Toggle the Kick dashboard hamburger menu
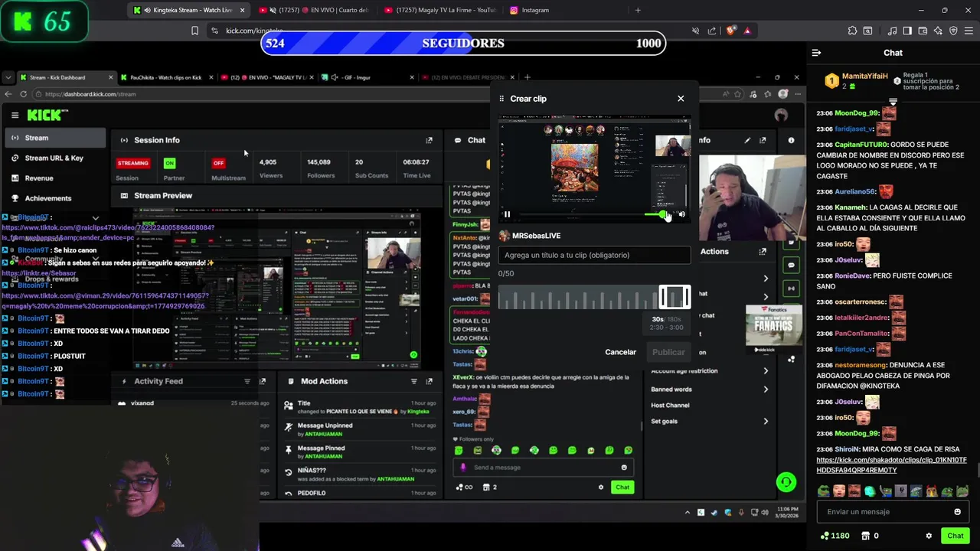This screenshot has width=980, height=551. [15, 115]
